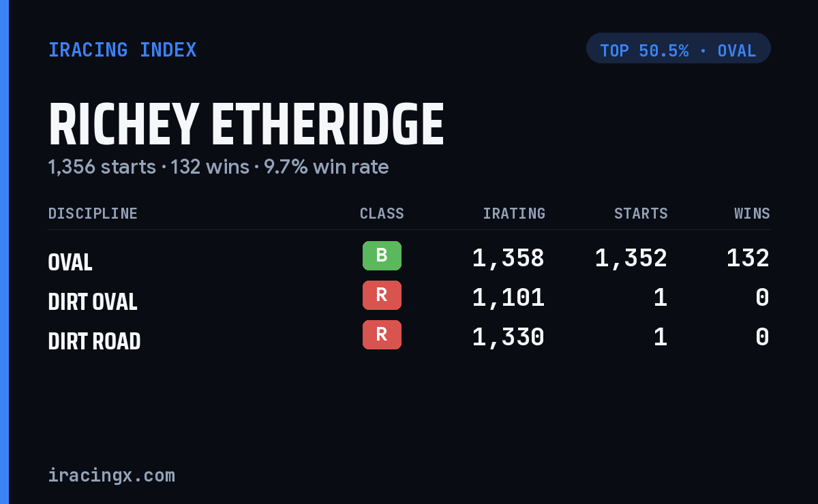Click the driver name Richey Etheridge
Viewport: 818px width, 504px height.
tap(246, 125)
